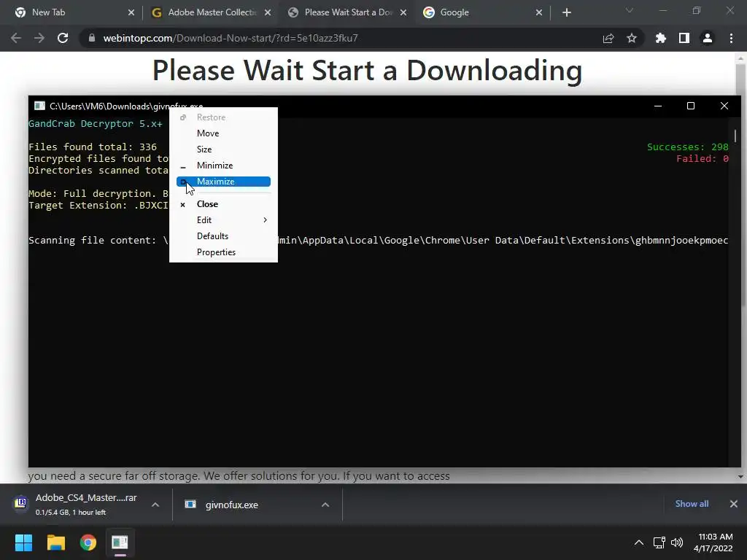This screenshot has height=560, width=747.
Task: Bookmark this page with the star icon
Action: (632, 38)
